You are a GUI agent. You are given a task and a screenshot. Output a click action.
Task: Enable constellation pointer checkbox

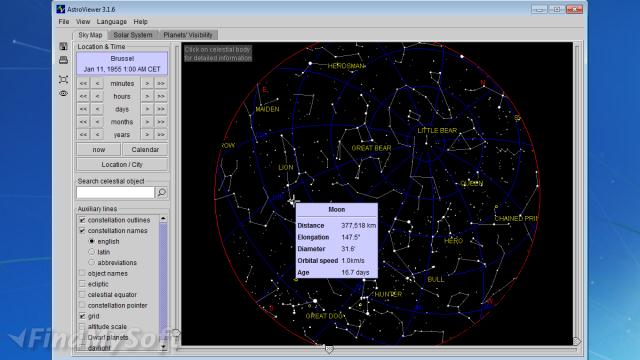pos(82,305)
